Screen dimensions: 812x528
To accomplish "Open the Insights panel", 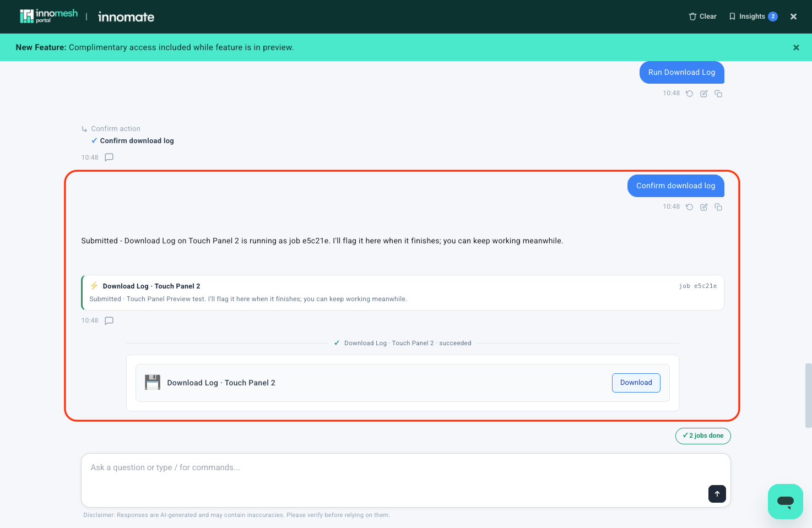I will click(753, 17).
